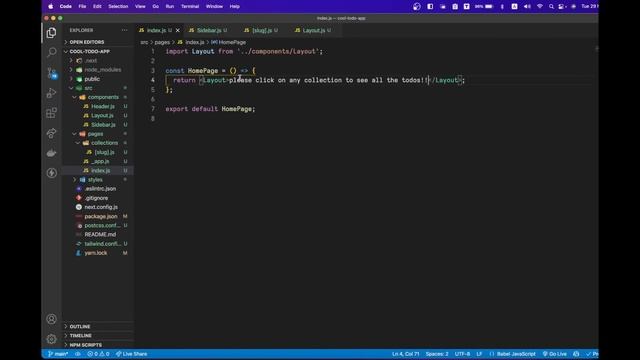This screenshot has width=640, height=360.
Task: Open the Extensions view
Action: click(x=51, y=113)
